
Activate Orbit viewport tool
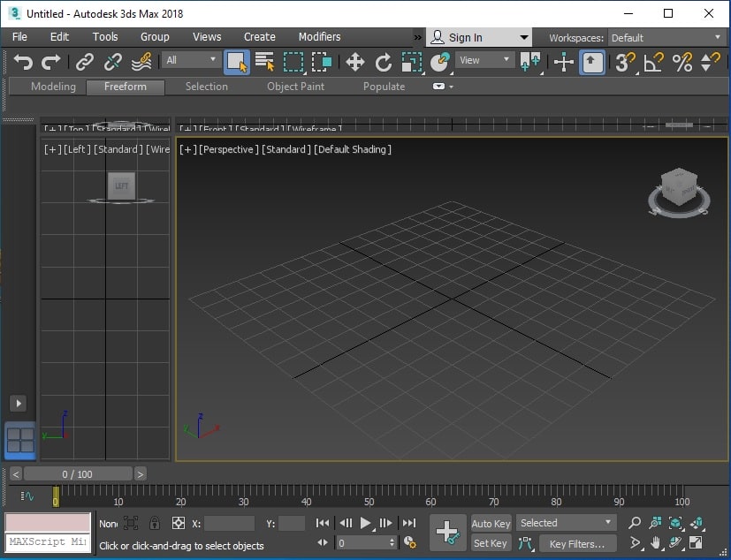(x=676, y=542)
